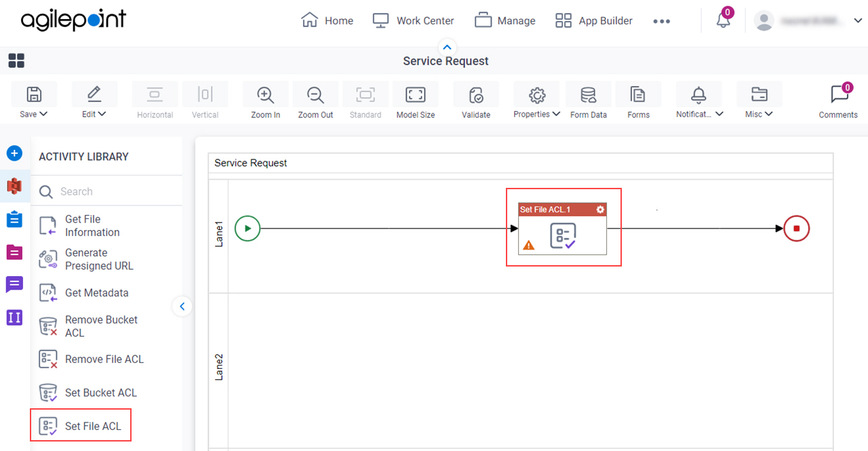Select the purple chat sidebar icon
Image resolution: width=868 pixels, height=451 pixels.
[x=14, y=285]
